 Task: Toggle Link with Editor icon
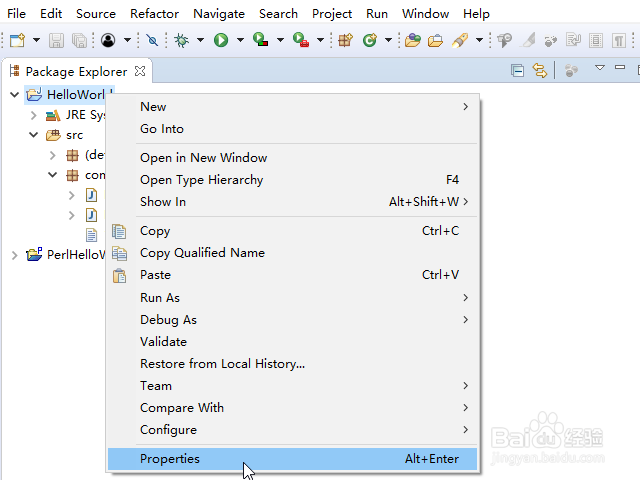[540, 71]
